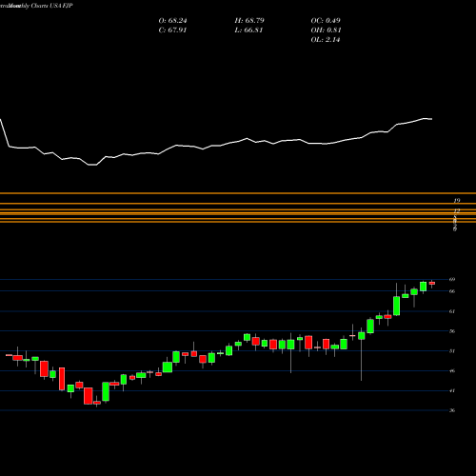Click the 61 price axis label

pos(452,311)
